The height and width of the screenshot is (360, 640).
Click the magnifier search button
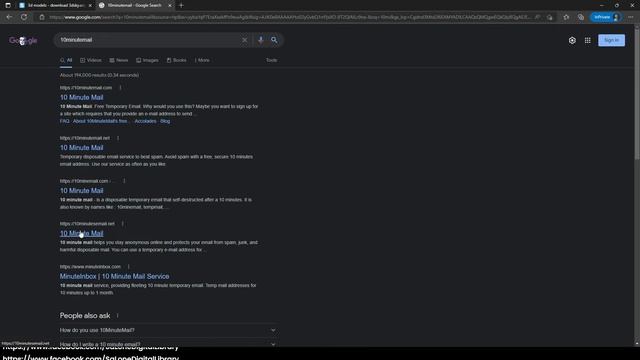274,40
